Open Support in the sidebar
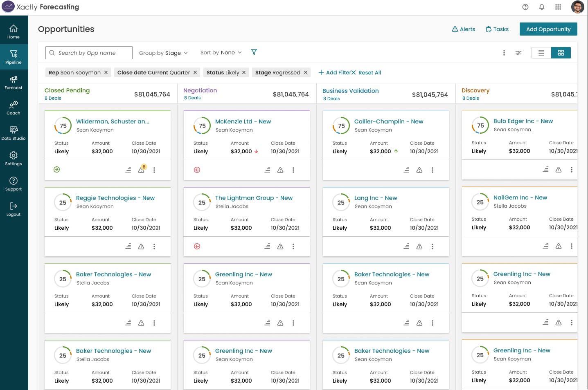This screenshot has height=390, width=588. point(14,184)
